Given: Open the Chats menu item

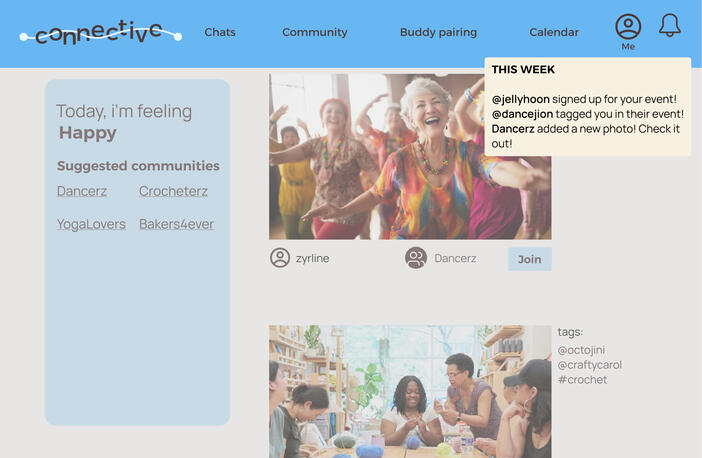Looking at the screenshot, I should pyautogui.click(x=220, y=32).
